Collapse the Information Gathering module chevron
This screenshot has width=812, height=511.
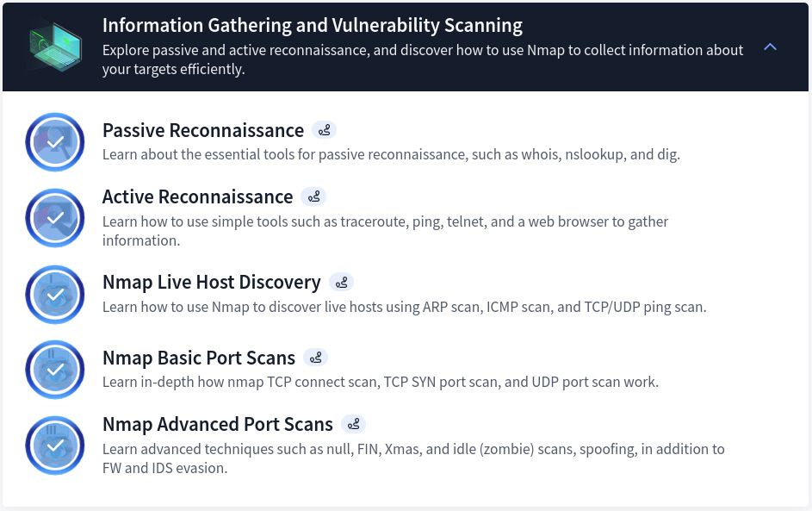[x=770, y=47]
